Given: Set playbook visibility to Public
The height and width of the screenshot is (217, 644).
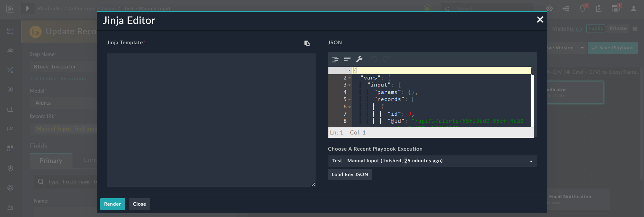Looking at the screenshot, I should (596, 29).
